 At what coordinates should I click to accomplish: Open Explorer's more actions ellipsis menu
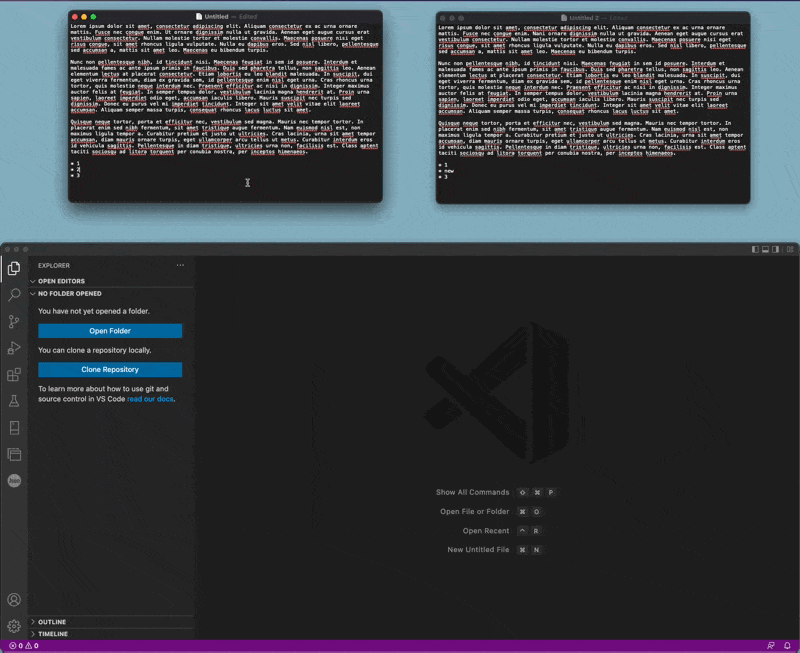(x=180, y=266)
